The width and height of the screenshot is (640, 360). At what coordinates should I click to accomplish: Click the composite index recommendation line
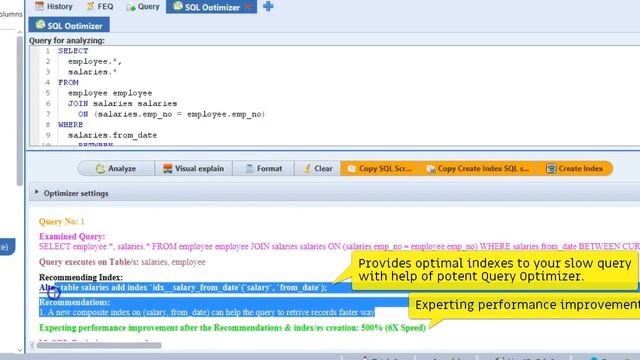coord(207,313)
